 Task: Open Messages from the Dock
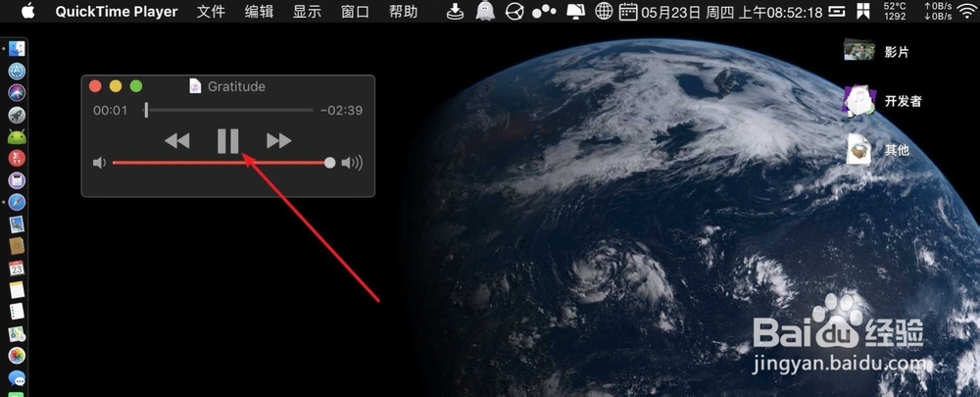point(17,378)
